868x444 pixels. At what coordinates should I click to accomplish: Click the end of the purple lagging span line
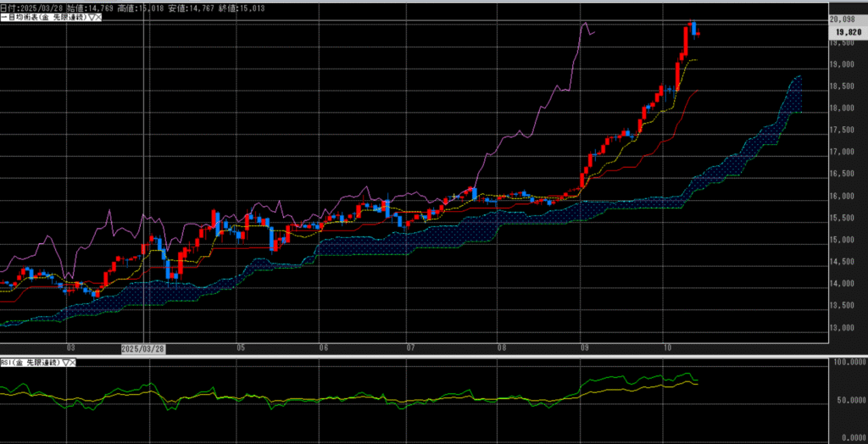(x=594, y=32)
